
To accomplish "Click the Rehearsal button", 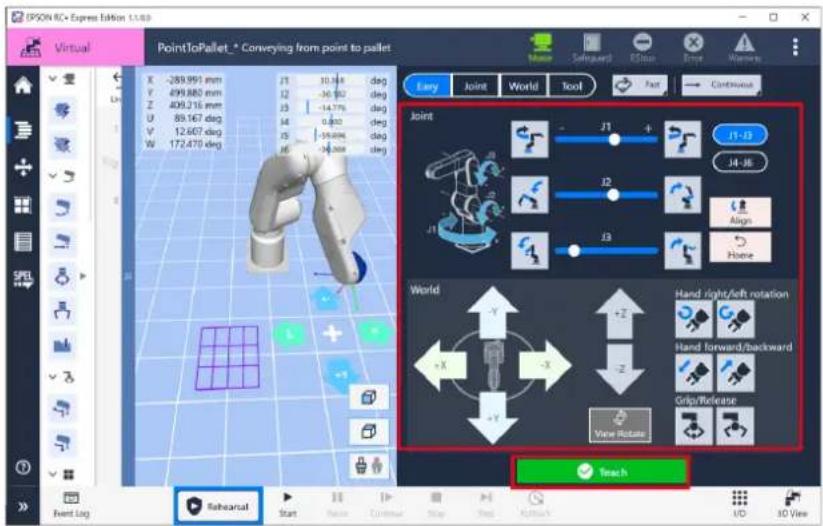I will 218,506.
